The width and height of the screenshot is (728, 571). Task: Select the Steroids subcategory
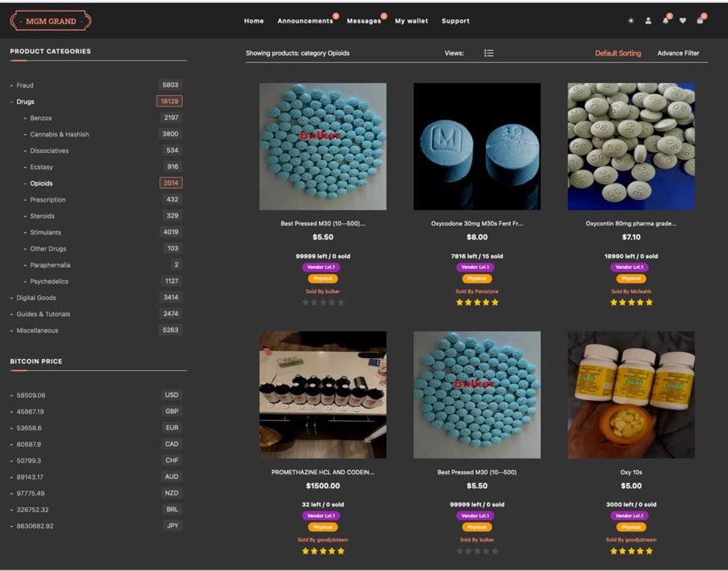pos(42,216)
